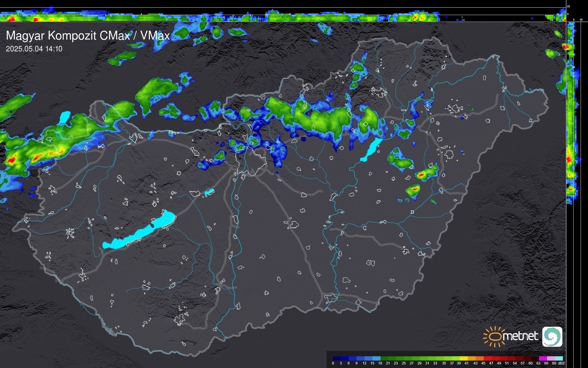Click the dBZ unit label
This screenshot has width=588, height=368.
tap(561, 363)
